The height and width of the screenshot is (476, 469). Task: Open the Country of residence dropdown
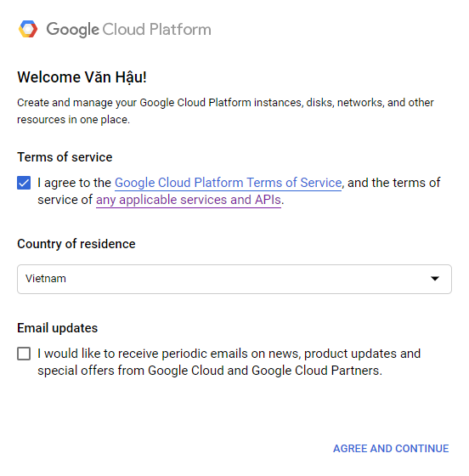click(234, 279)
